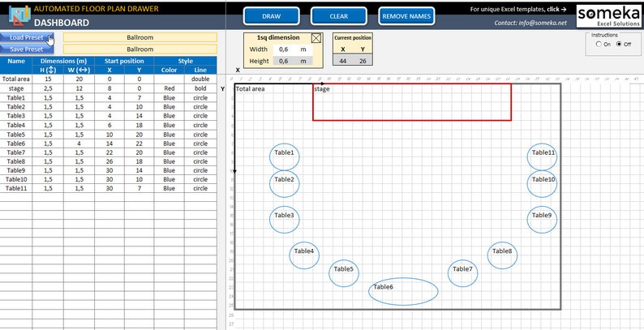644x330 pixels.
Task: Click the Table11 circle on the floor plan
Action: pyautogui.click(x=542, y=156)
